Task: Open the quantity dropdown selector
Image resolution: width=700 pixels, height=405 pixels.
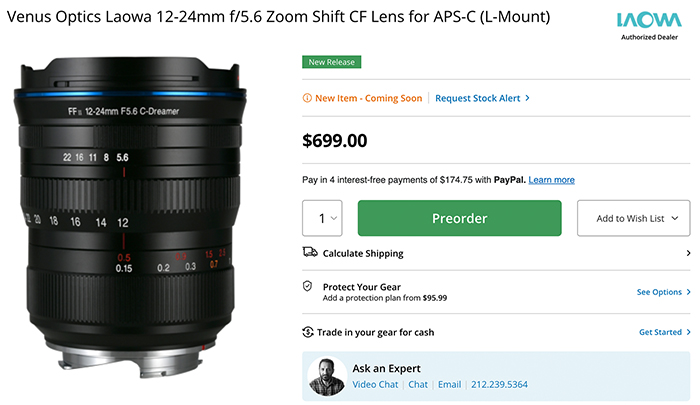Action: coord(323,218)
